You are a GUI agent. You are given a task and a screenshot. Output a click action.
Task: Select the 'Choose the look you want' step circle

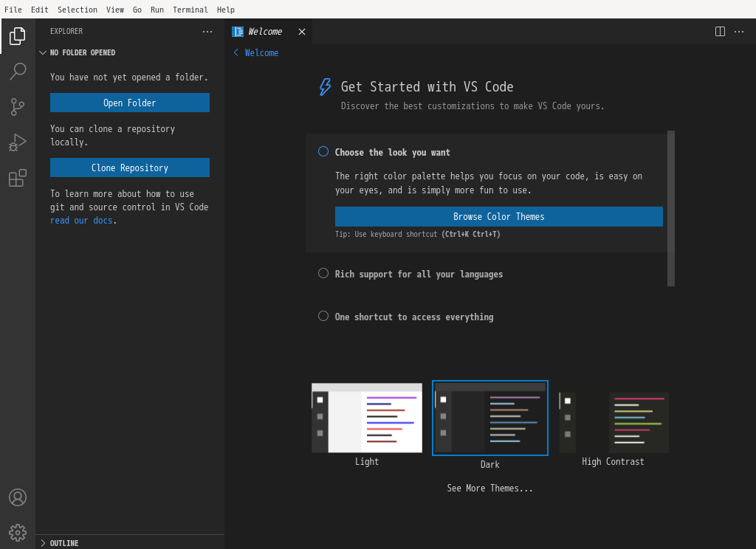(323, 152)
